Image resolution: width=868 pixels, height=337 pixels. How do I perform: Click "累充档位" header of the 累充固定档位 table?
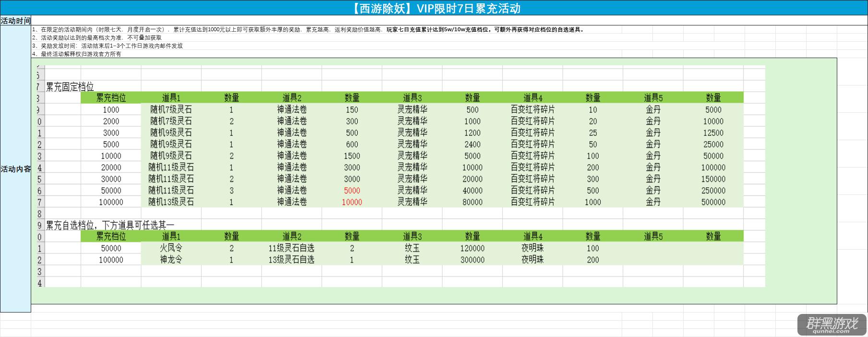click(111, 98)
